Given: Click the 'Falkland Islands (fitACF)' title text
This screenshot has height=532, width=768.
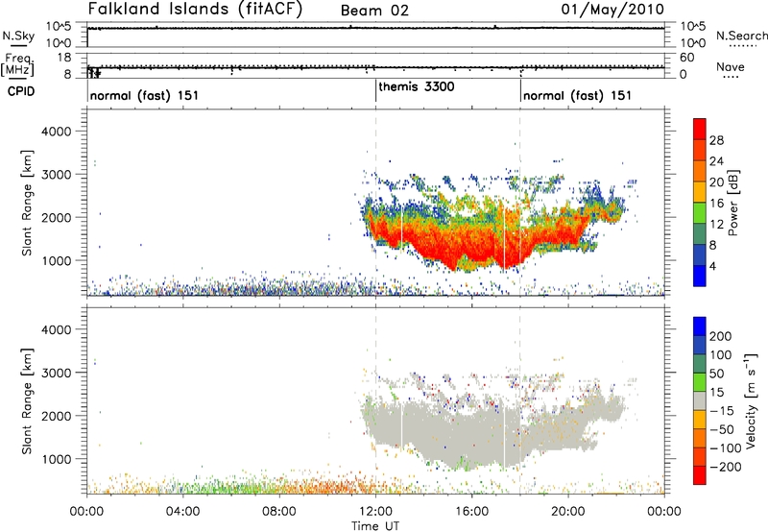Looking at the screenshot, I should 195,10.
